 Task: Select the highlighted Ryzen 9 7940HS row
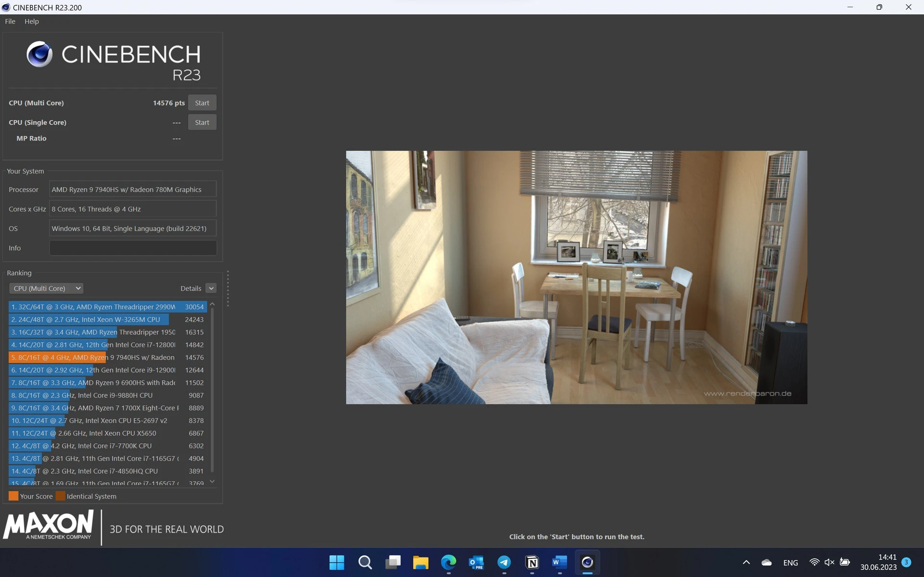point(108,358)
